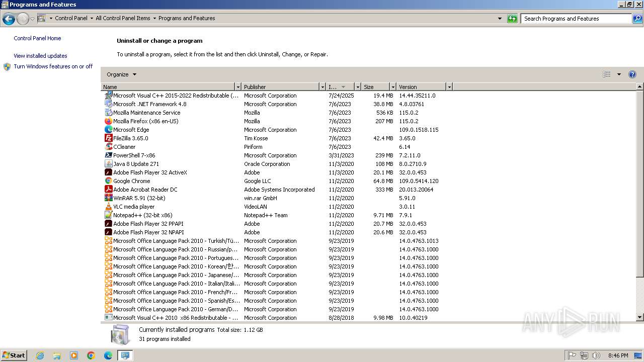
Task: Sort by the Version column header
Action: tap(421, 87)
